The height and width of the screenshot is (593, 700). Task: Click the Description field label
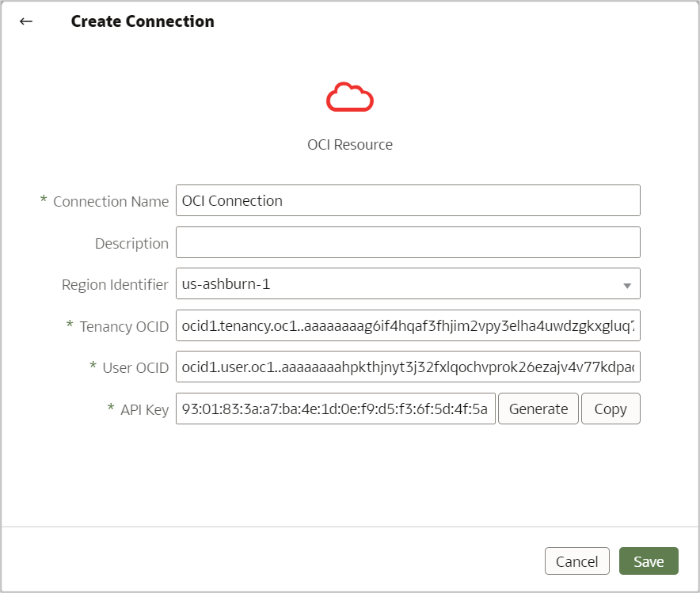[131, 243]
